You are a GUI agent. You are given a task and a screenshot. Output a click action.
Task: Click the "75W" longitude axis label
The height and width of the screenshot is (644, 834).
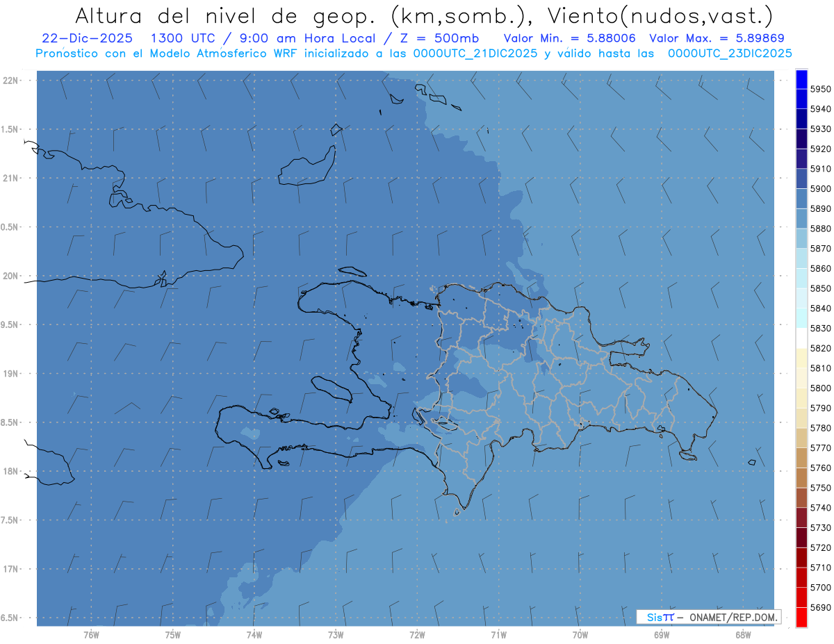point(173,635)
